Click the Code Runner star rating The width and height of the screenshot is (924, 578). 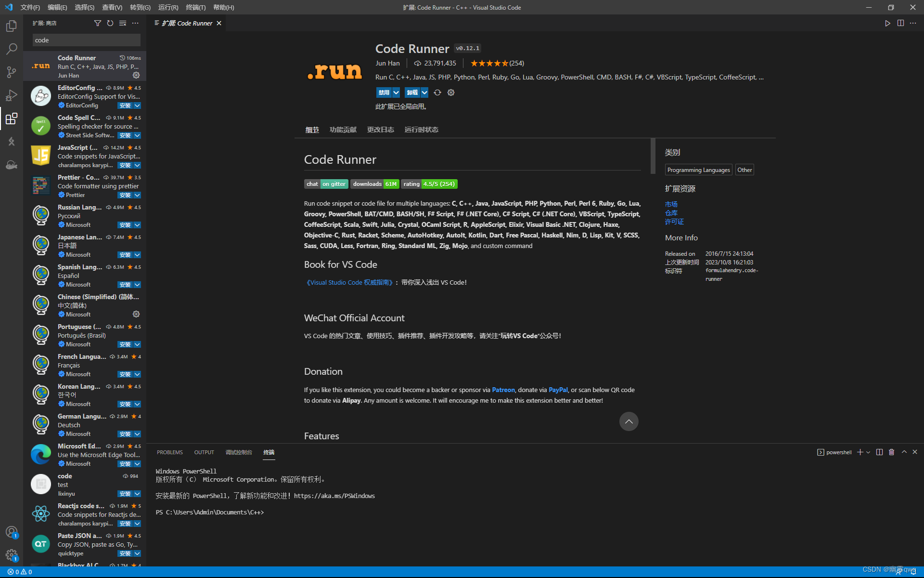pyautogui.click(x=497, y=63)
